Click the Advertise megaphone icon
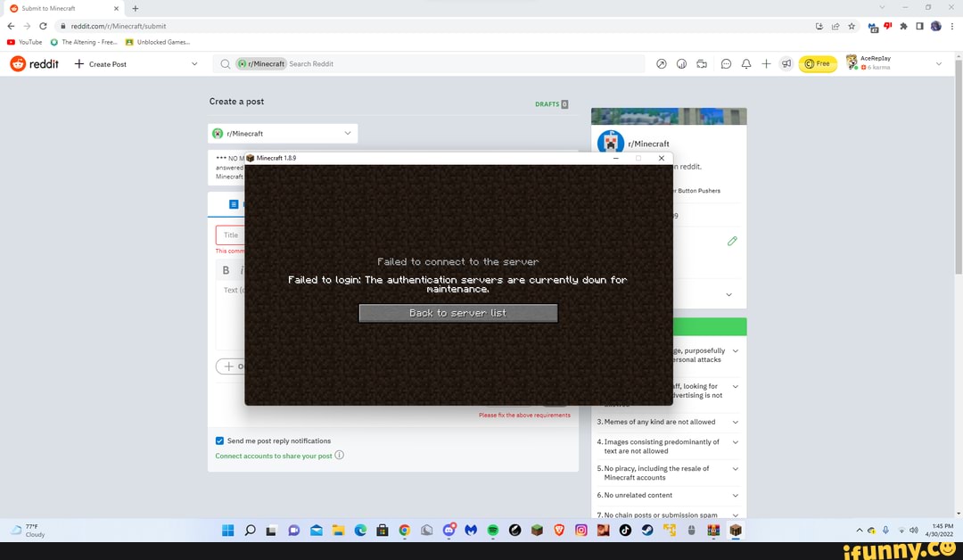This screenshot has height=560, width=963. click(786, 64)
